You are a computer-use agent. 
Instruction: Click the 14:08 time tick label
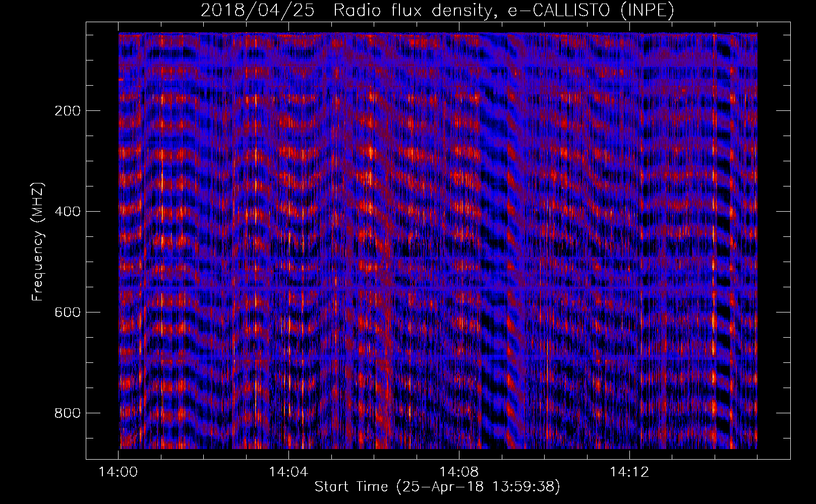(x=459, y=472)
